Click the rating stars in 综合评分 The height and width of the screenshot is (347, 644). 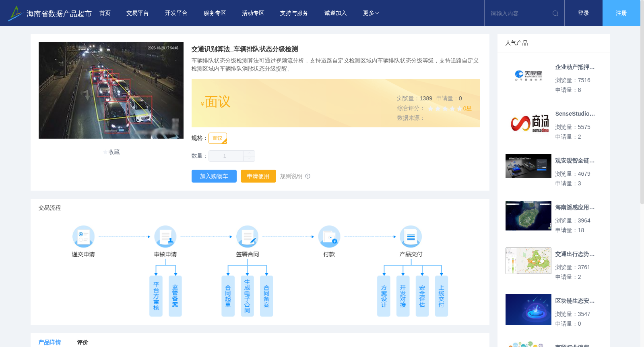445,109
